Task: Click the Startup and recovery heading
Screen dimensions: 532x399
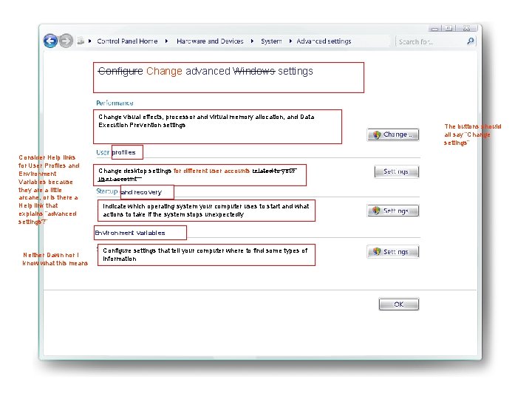Action: pos(129,191)
